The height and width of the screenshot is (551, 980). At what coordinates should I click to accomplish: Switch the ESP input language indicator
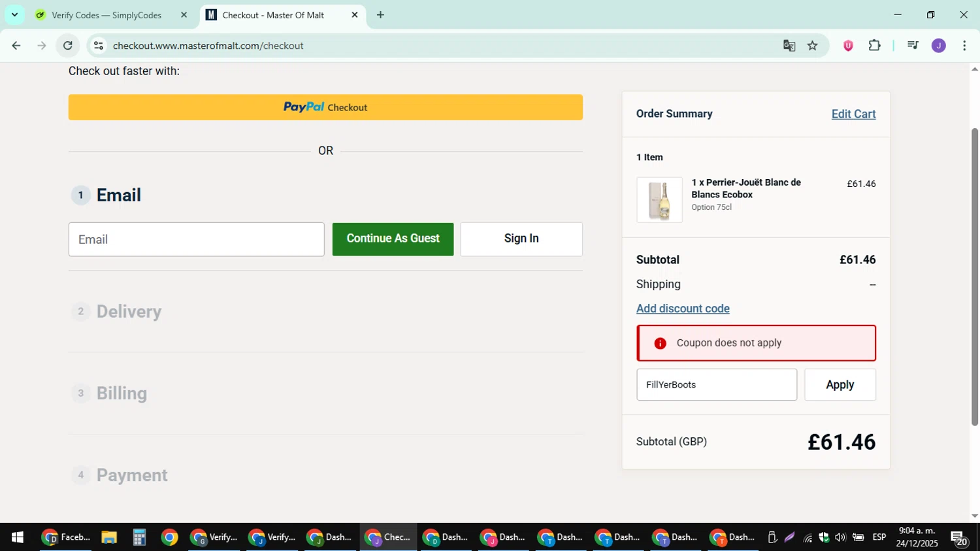pyautogui.click(x=879, y=537)
